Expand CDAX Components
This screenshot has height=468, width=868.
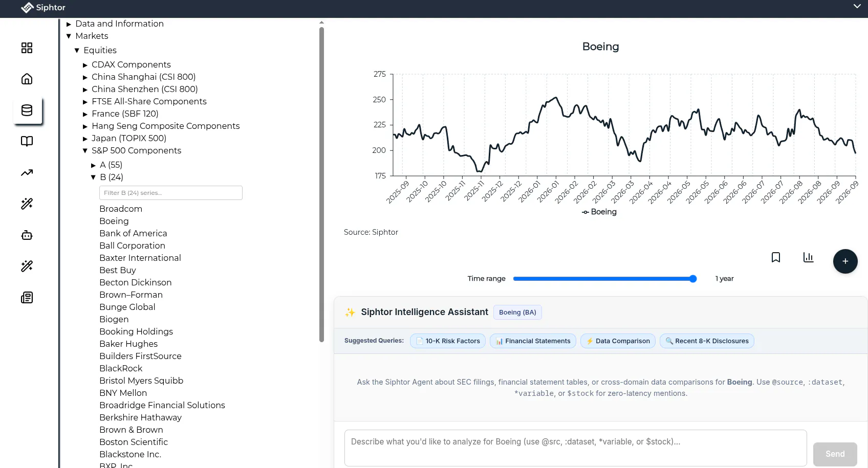85,65
